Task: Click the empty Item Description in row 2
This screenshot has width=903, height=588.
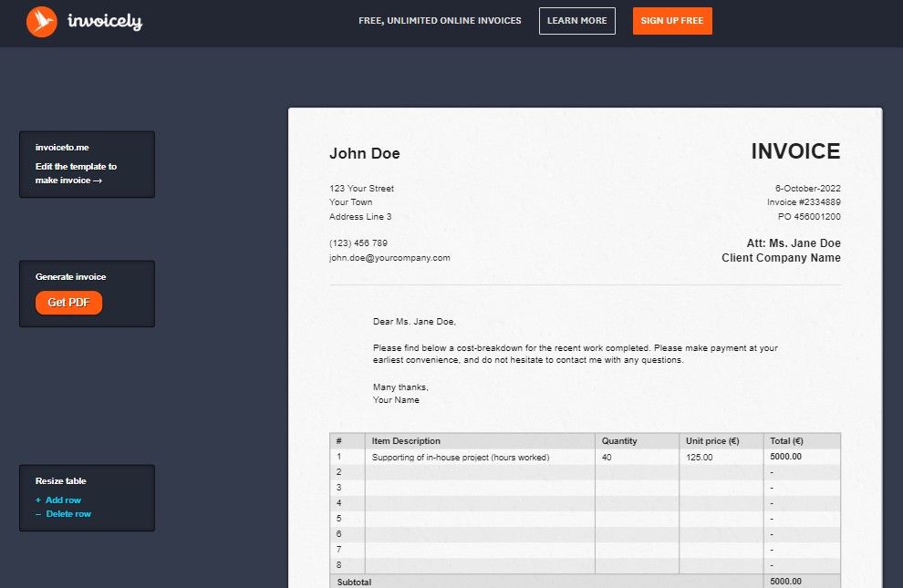Action: point(479,471)
